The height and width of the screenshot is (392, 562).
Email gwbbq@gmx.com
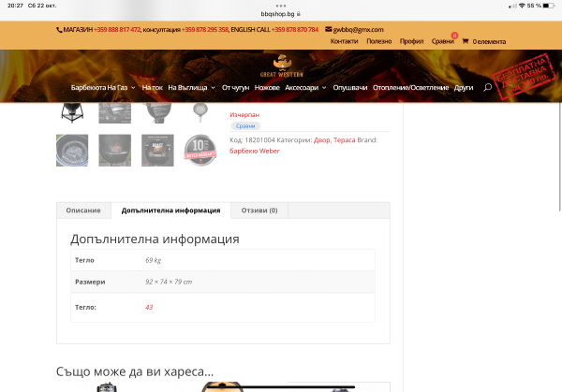pyautogui.click(x=358, y=30)
